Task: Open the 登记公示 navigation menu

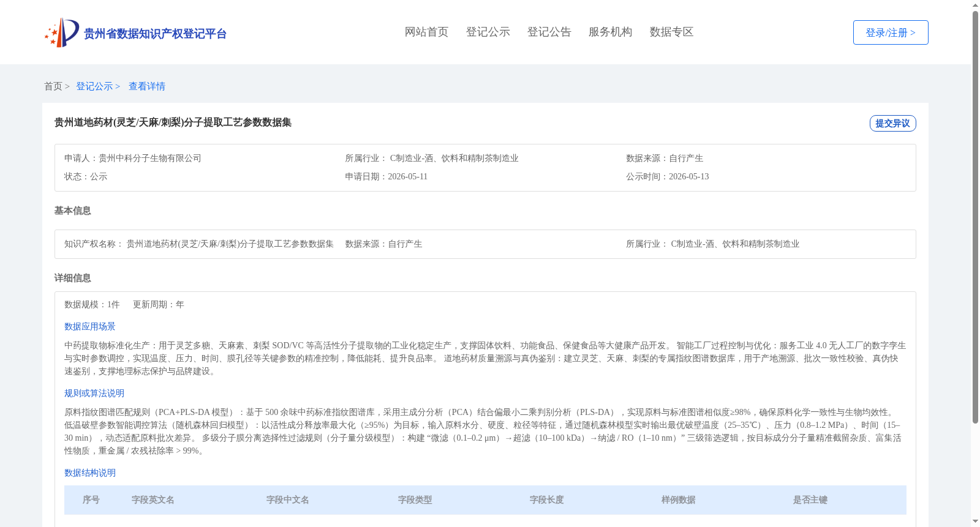Action: pyautogui.click(x=488, y=32)
